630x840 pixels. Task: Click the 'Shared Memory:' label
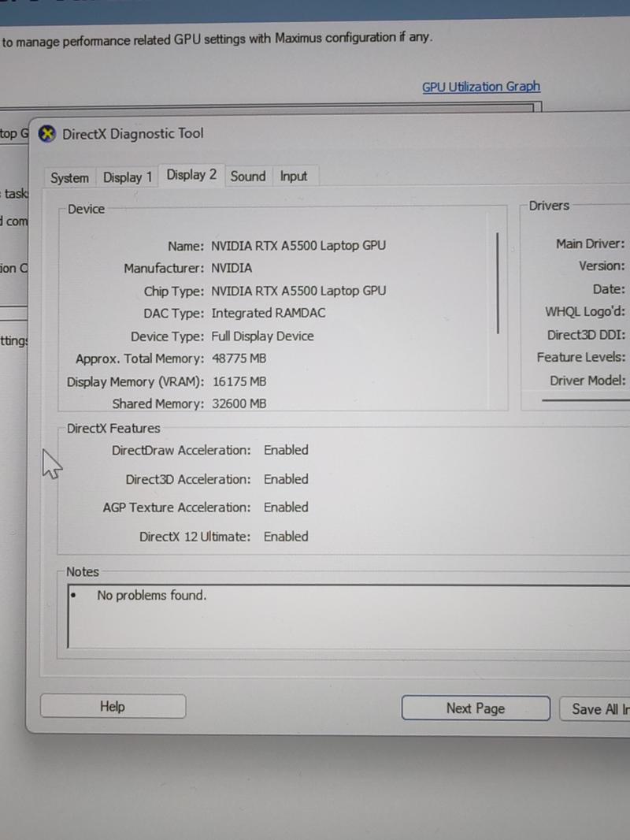[x=158, y=404]
